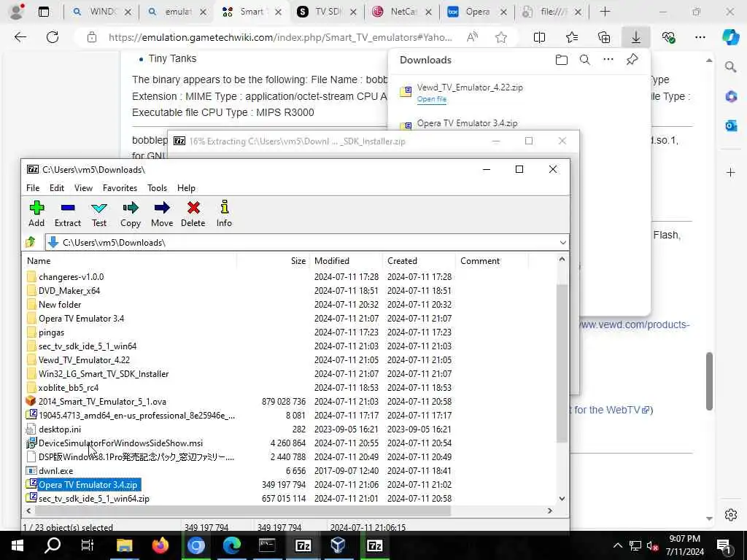The width and height of the screenshot is (747, 560).
Task: Open the Tools menu
Action: tap(157, 187)
